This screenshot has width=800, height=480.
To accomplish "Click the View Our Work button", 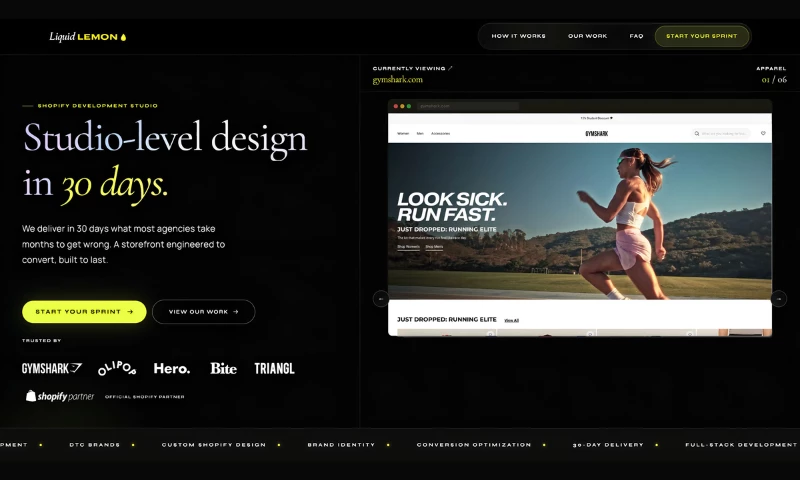I will (x=204, y=312).
